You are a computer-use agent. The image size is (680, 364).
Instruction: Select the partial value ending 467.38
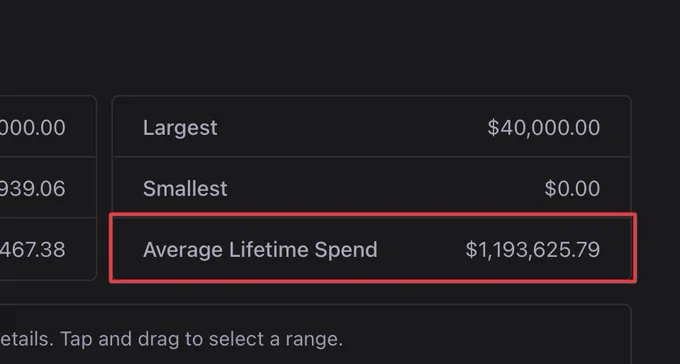point(33,250)
